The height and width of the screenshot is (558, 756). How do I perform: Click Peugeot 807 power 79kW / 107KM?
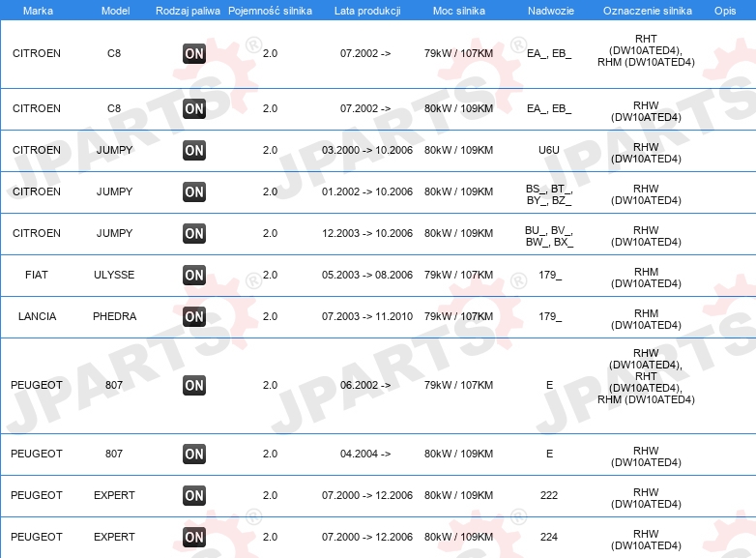click(x=458, y=385)
